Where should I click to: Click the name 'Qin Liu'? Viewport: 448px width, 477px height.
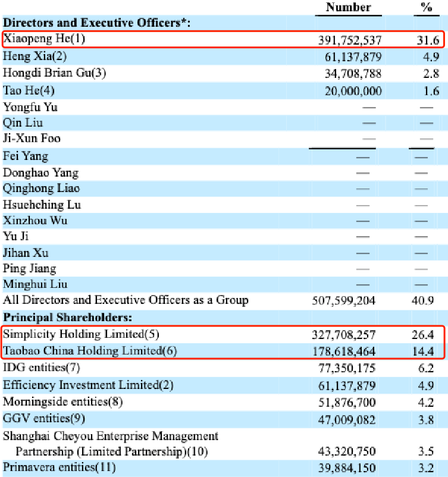[x=23, y=123]
